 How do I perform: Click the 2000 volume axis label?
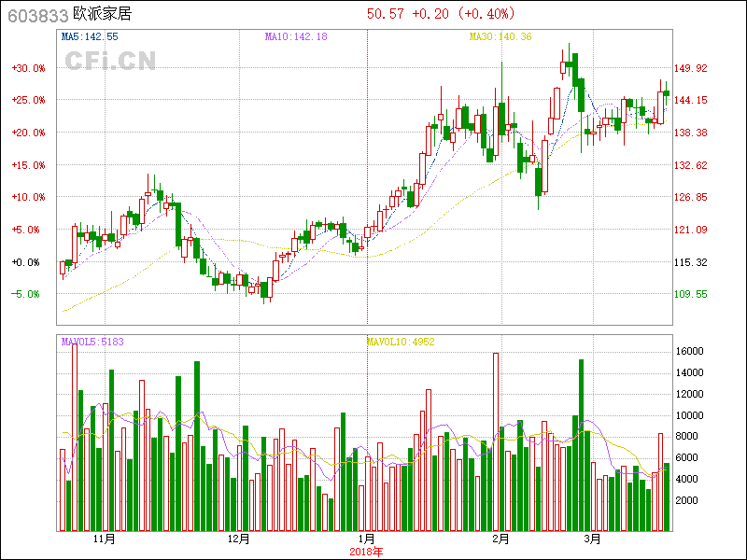pos(687,500)
